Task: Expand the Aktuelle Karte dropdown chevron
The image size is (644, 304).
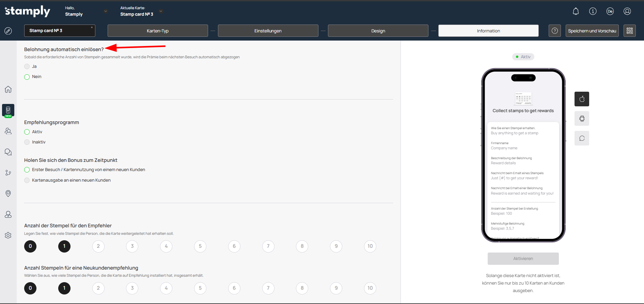Action: click(161, 11)
